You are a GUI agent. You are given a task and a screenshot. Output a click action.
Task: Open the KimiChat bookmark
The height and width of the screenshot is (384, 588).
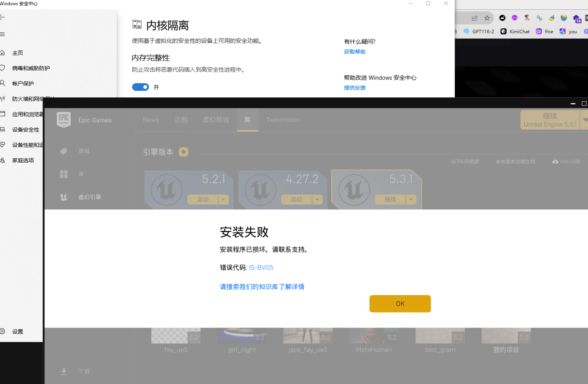(515, 31)
